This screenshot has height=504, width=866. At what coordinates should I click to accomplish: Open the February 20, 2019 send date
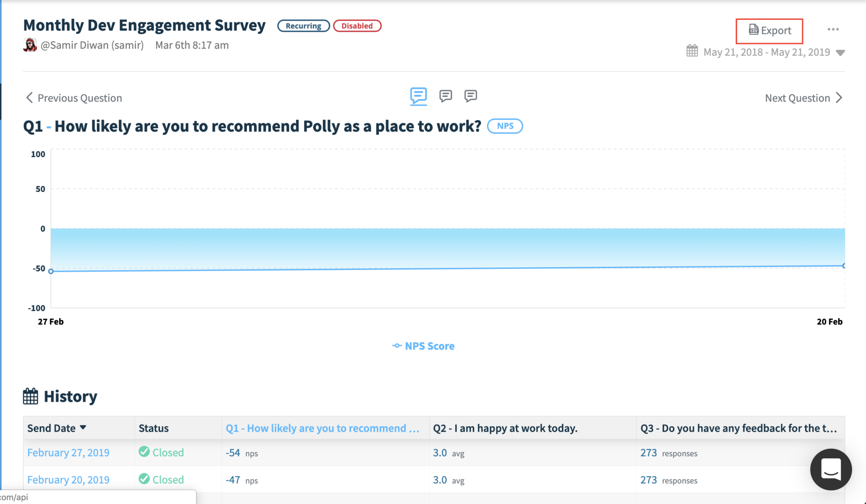pos(69,479)
